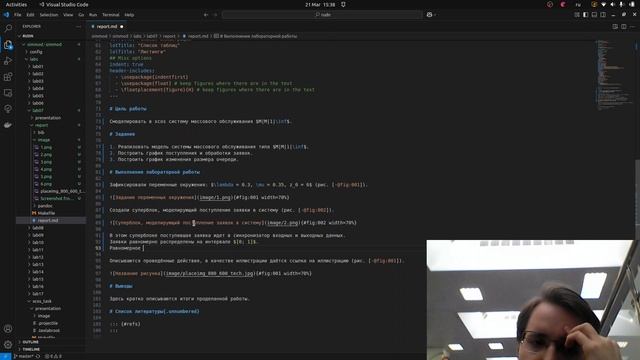640x360 pixels.
Task: Click the clock showing 21 Mar
Action: (x=320, y=4)
